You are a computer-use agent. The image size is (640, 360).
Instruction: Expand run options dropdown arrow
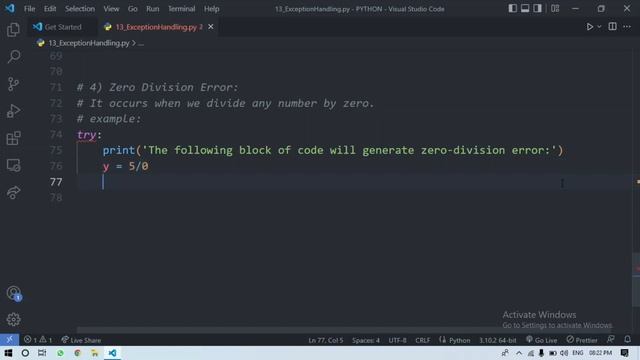point(599,27)
